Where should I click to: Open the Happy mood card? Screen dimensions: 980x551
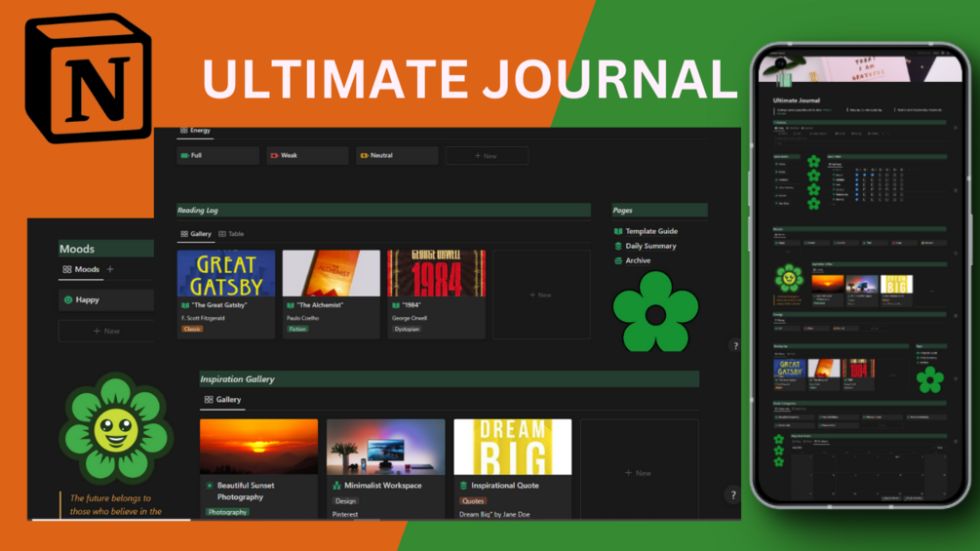106,299
